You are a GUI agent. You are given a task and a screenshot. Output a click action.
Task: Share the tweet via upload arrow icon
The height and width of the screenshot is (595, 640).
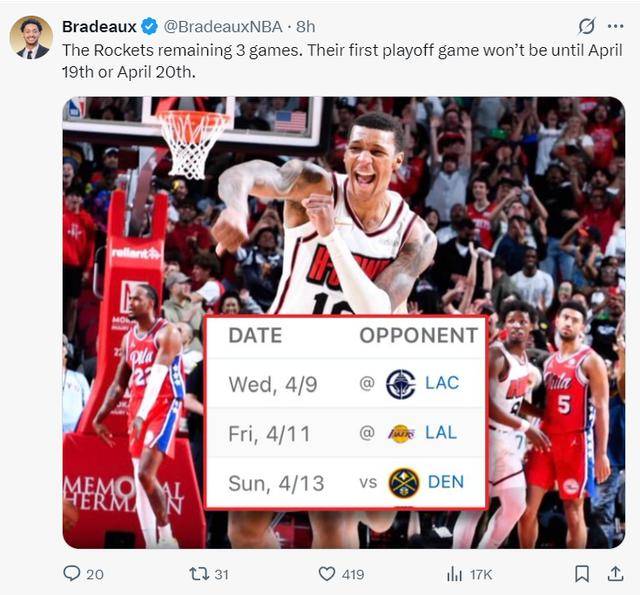[616, 573]
